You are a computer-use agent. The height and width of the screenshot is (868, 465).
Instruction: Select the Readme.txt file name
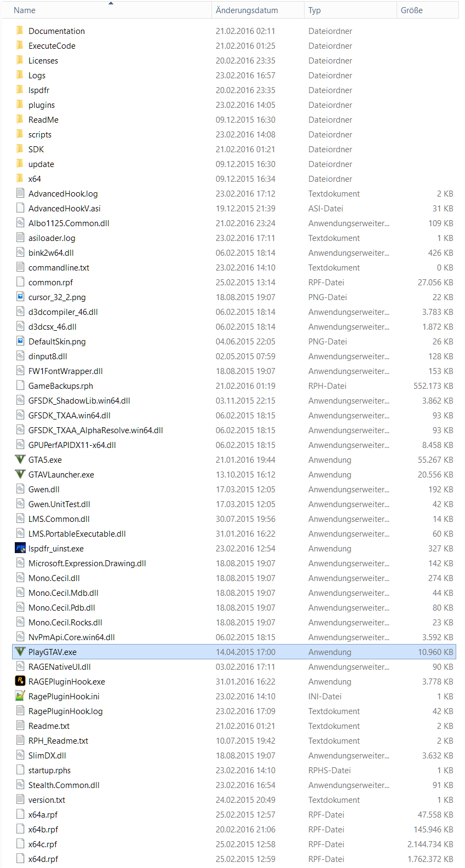click(49, 726)
